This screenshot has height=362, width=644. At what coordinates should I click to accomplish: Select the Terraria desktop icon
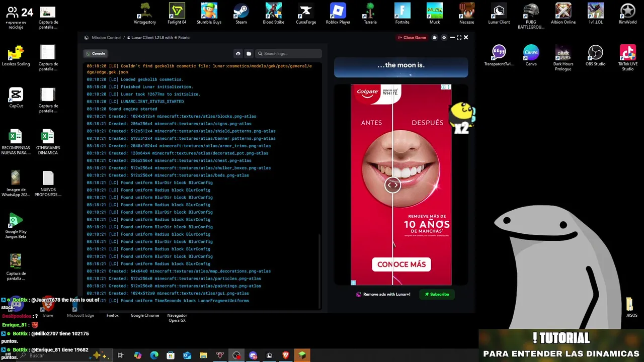click(370, 14)
